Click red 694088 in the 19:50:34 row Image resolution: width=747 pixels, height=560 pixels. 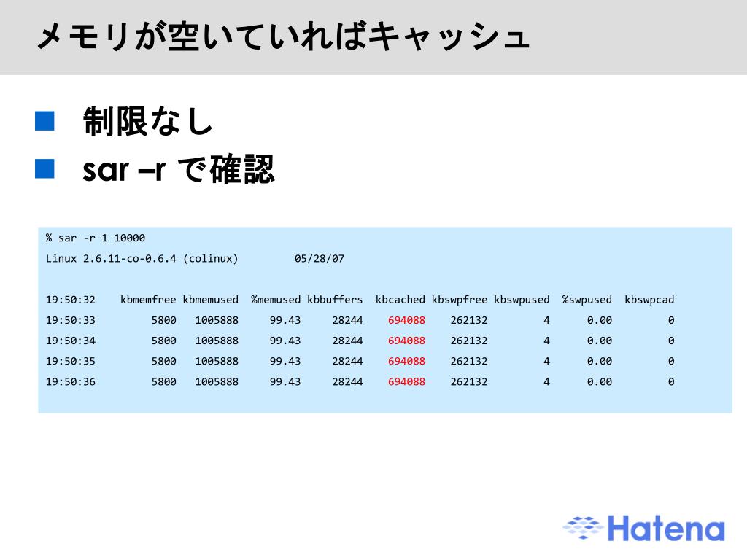406,341
